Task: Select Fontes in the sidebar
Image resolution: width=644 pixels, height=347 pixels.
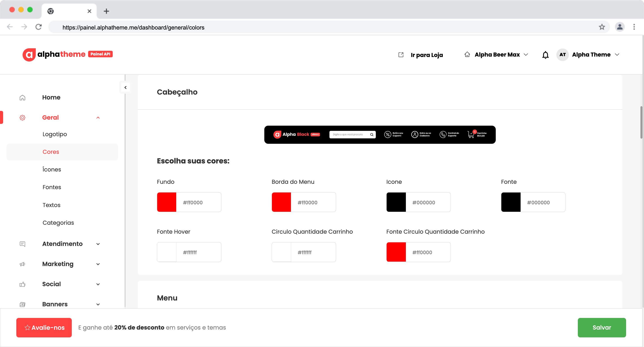Action: [x=52, y=187]
